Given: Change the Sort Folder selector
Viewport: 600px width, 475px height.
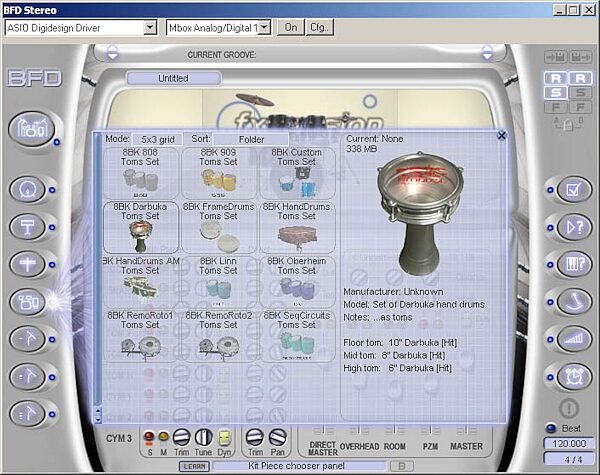Looking at the screenshot, I should pos(251,139).
